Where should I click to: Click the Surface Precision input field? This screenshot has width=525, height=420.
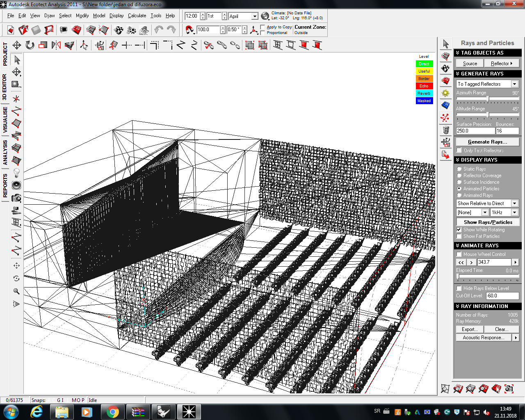(x=475, y=131)
